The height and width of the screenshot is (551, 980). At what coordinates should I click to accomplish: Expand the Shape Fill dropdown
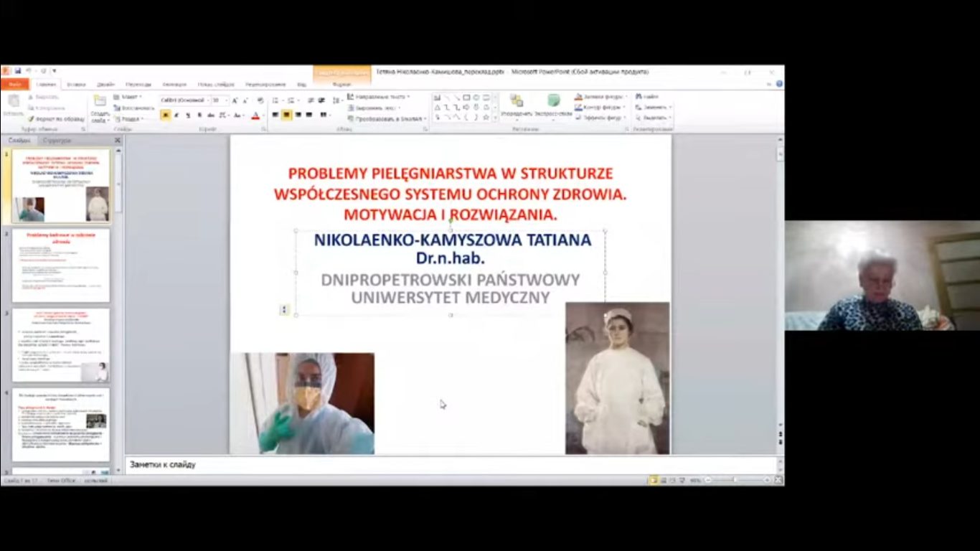(626, 96)
